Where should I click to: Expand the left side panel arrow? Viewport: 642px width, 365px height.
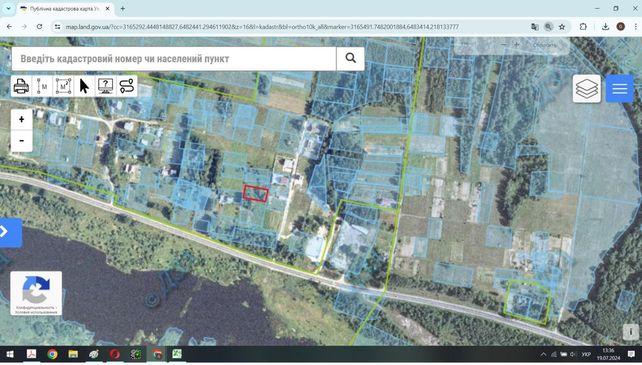(x=9, y=232)
